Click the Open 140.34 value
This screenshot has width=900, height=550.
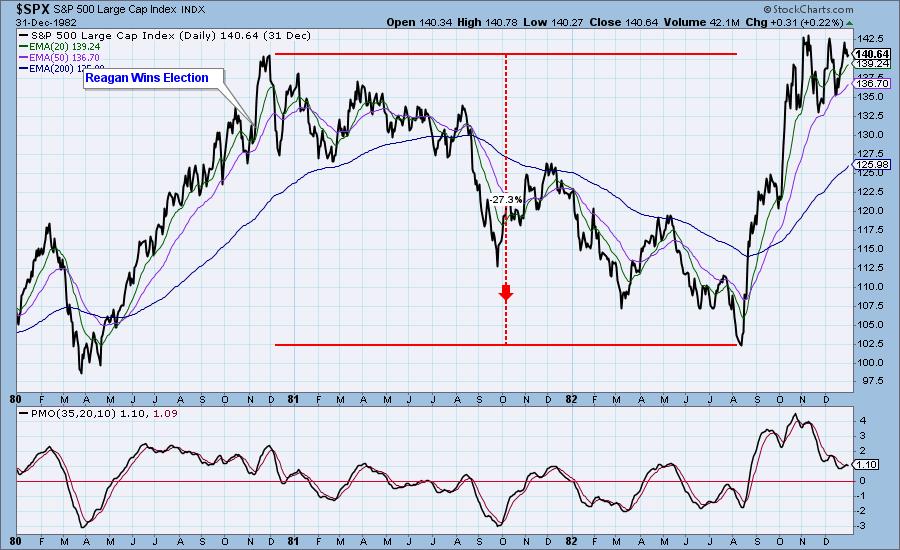pyautogui.click(x=420, y=22)
